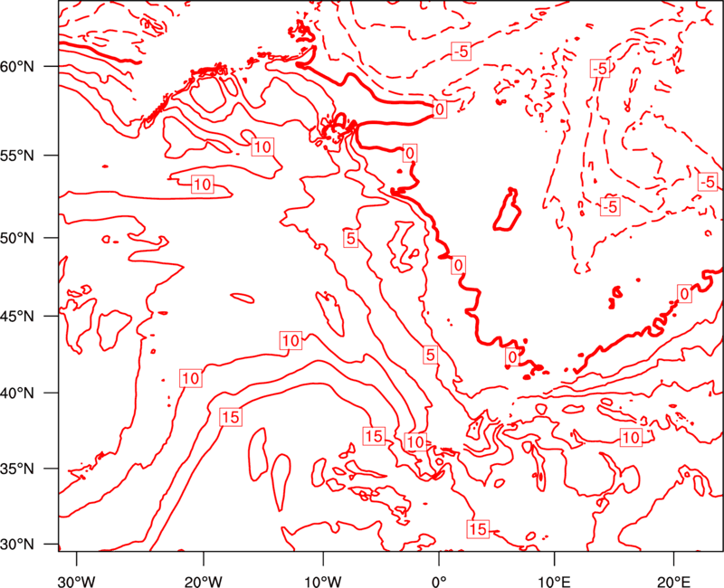This screenshot has width=724, height=588.
Task: Click the rightmost 10 contour label
Action: (x=631, y=437)
